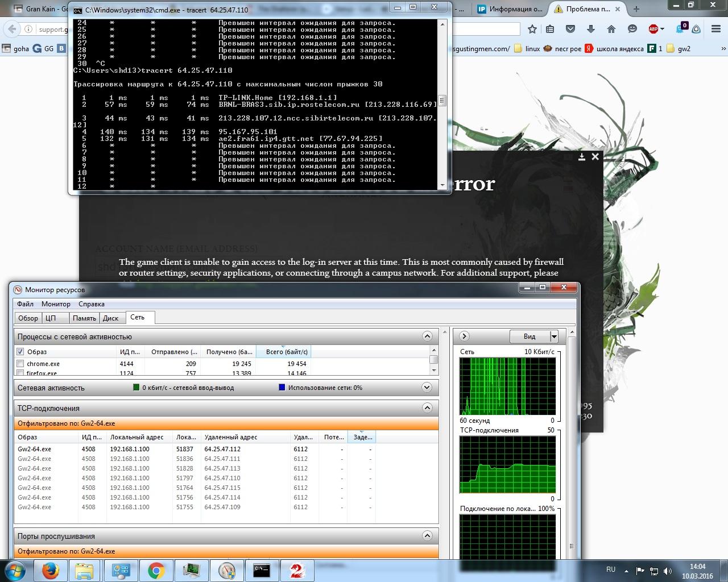Click the Firefox Hello chat smiley icon
The width and height of the screenshot is (728, 582).
tap(632, 29)
